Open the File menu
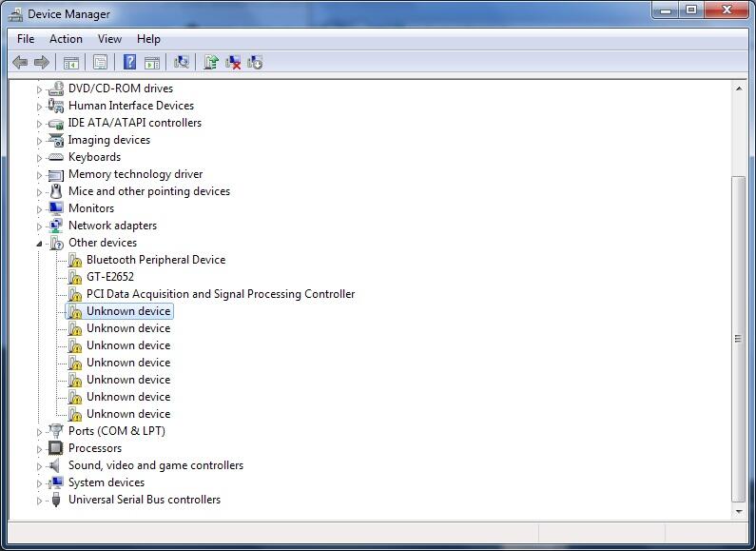This screenshot has width=756, height=551. (26, 39)
